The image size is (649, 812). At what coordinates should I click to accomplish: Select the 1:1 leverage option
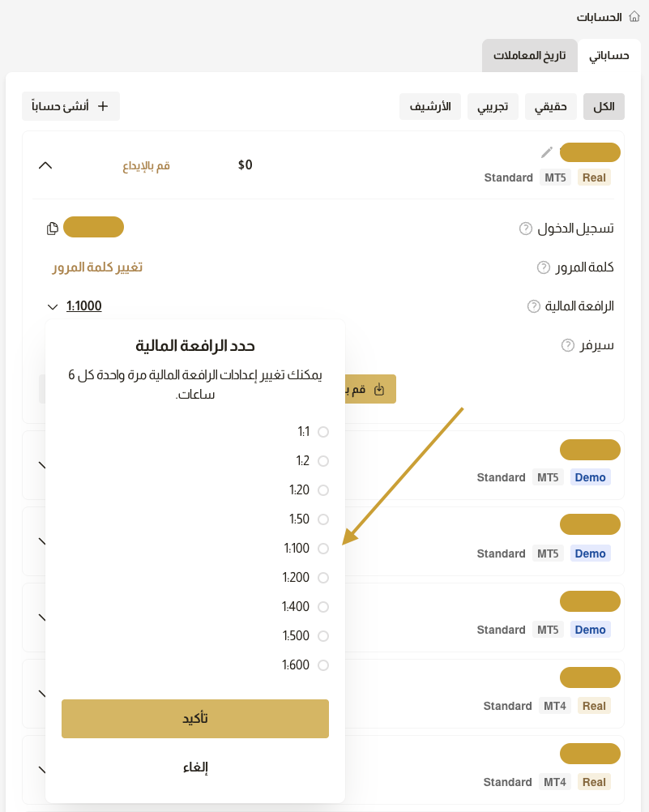pos(323,432)
